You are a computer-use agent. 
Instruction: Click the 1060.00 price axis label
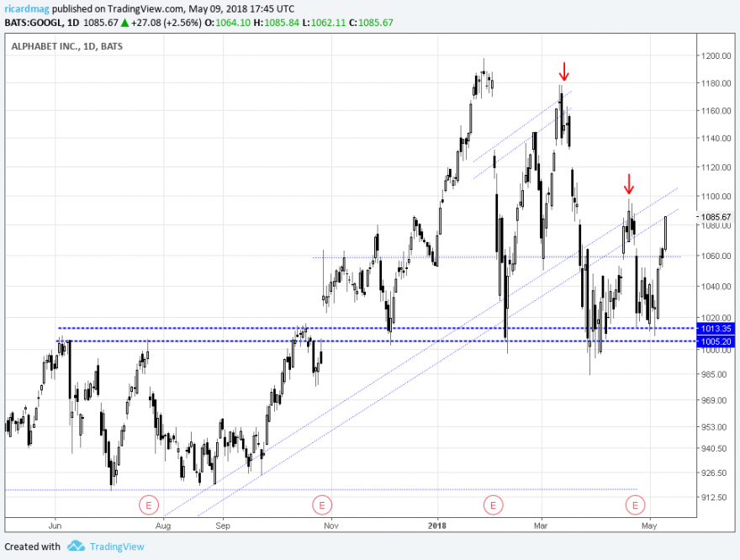(x=716, y=256)
